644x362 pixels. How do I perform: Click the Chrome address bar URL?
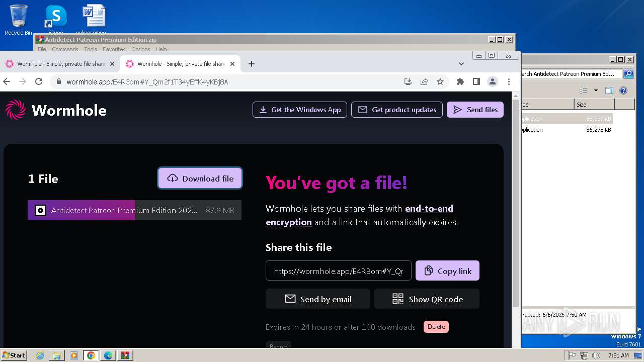click(x=147, y=81)
